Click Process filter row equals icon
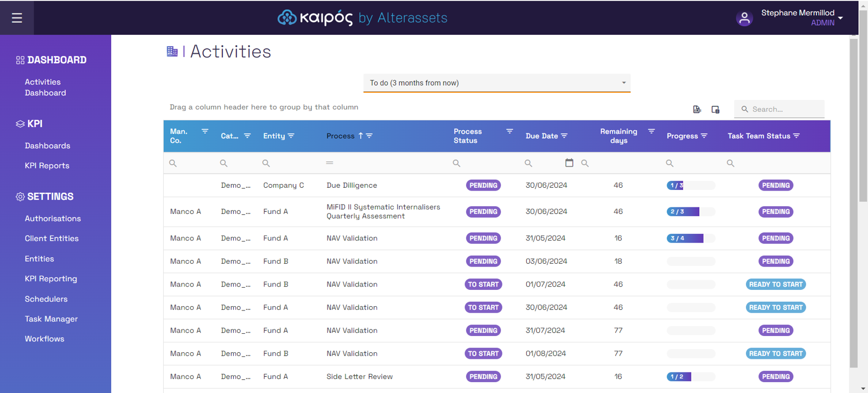The height and width of the screenshot is (393, 868). pos(329,163)
